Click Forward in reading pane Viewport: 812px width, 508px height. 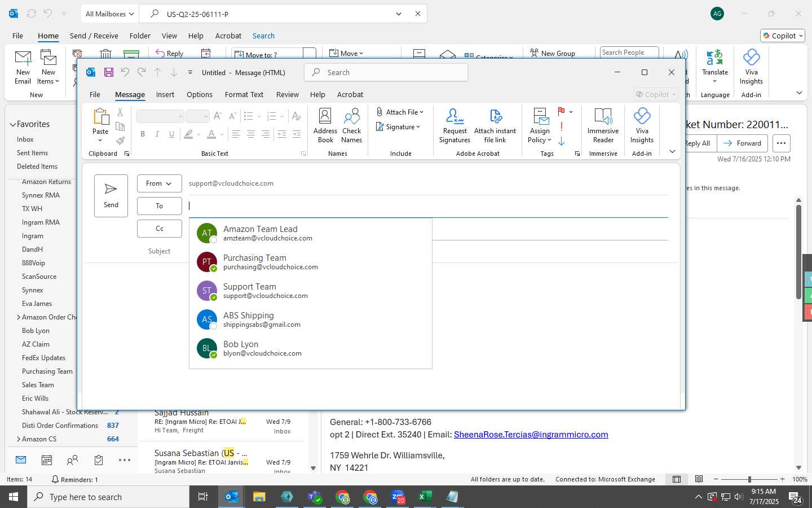click(742, 143)
